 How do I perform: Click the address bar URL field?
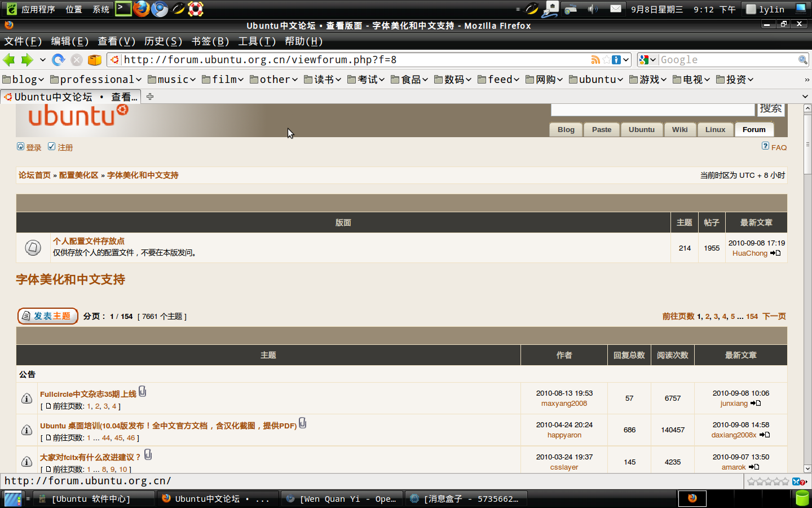click(355, 60)
